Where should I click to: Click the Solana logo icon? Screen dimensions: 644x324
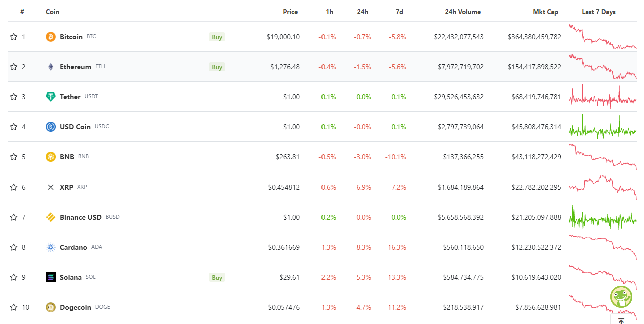coord(50,277)
